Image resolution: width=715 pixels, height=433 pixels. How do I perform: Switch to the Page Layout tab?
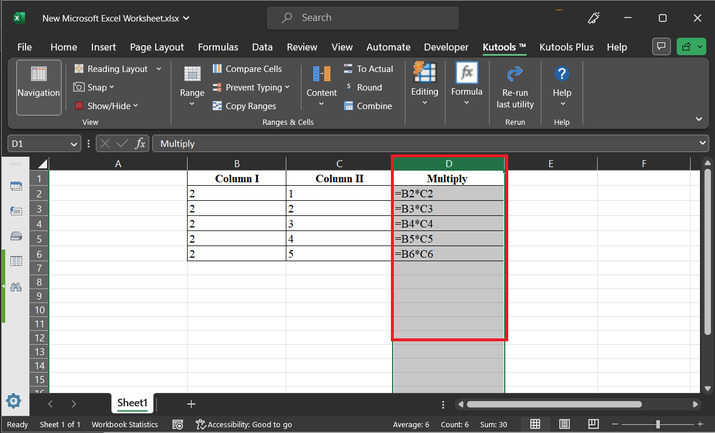[x=157, y=47]
